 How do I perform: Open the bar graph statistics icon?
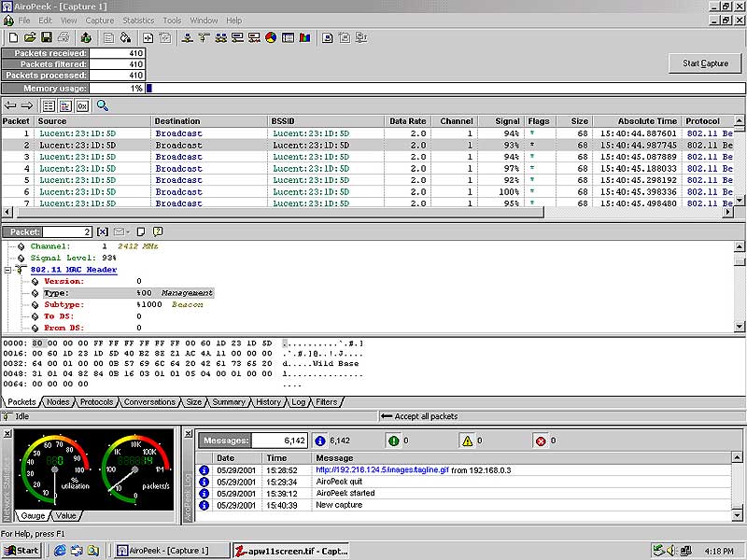305,37
